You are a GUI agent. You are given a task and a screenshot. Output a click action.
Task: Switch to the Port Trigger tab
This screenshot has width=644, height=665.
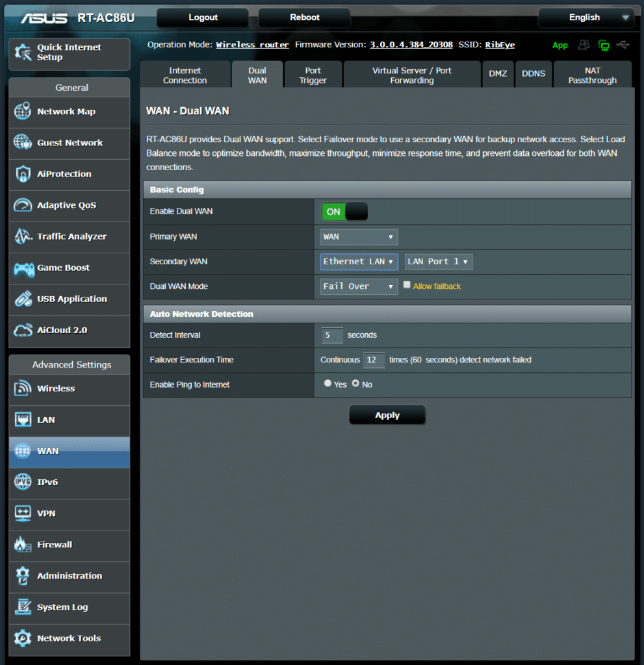313,75
